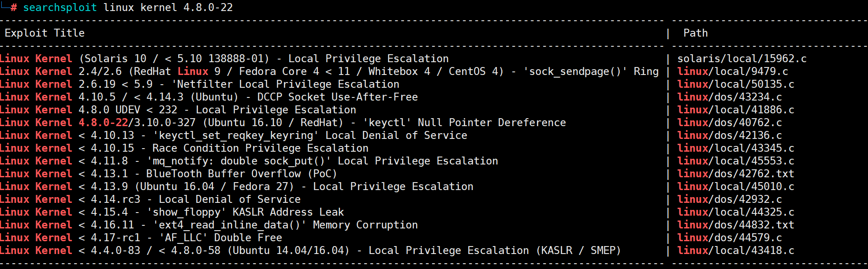
Task: Click the highlighted 4.8.0-22 version text
Action: click(x=103, y=123)
